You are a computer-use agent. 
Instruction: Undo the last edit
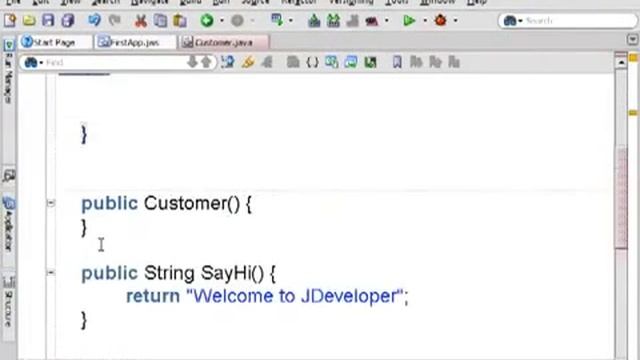(94, 20)
